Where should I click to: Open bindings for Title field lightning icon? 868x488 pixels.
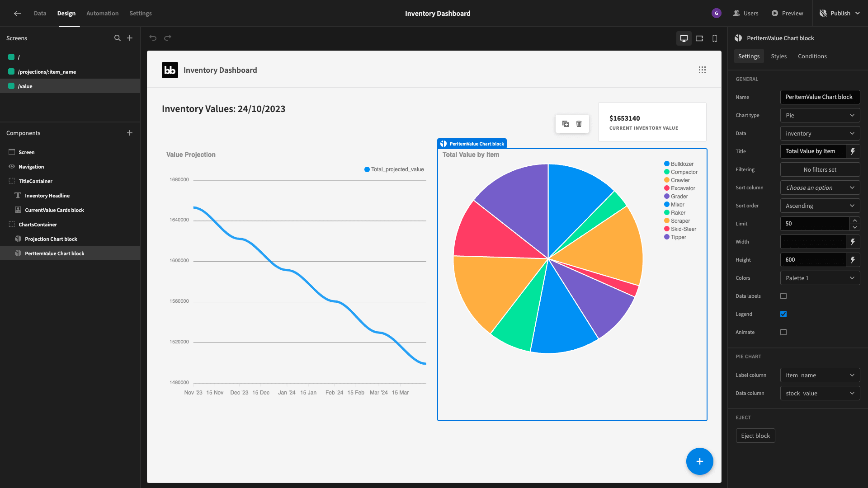tap(853, 151)
